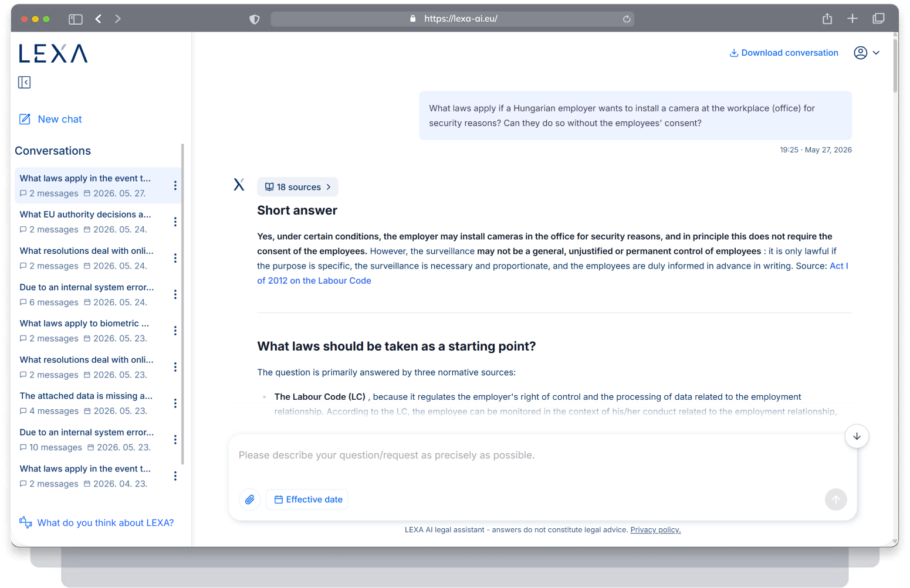This screenshot has height=588, width=910.
Task: Click the send message arrow button
Action: coord(835,499)
